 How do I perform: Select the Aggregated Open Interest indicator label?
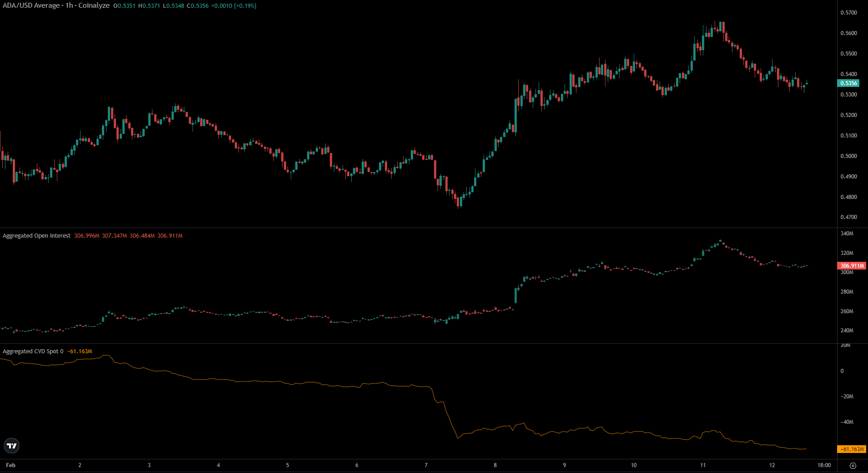point(36,236)
